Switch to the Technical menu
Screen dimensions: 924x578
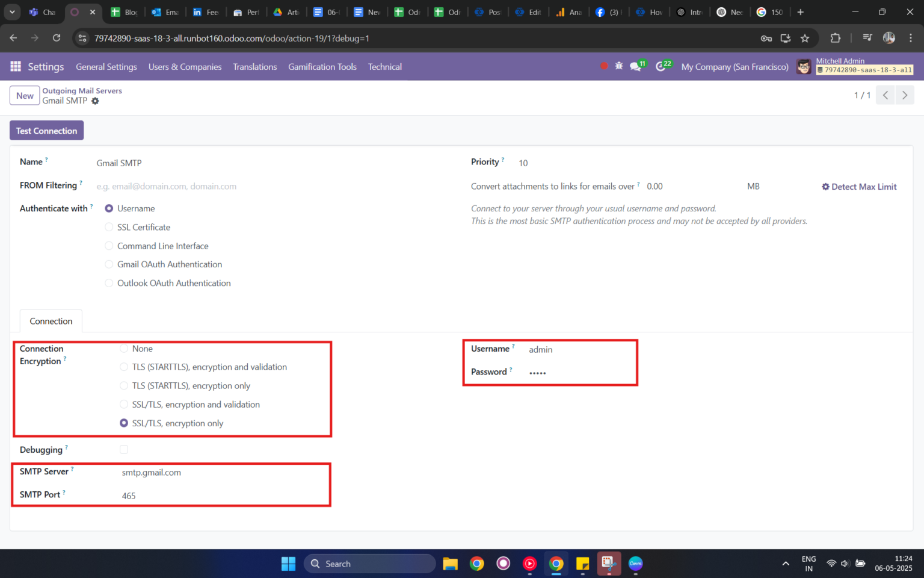[x=384, y=66]
